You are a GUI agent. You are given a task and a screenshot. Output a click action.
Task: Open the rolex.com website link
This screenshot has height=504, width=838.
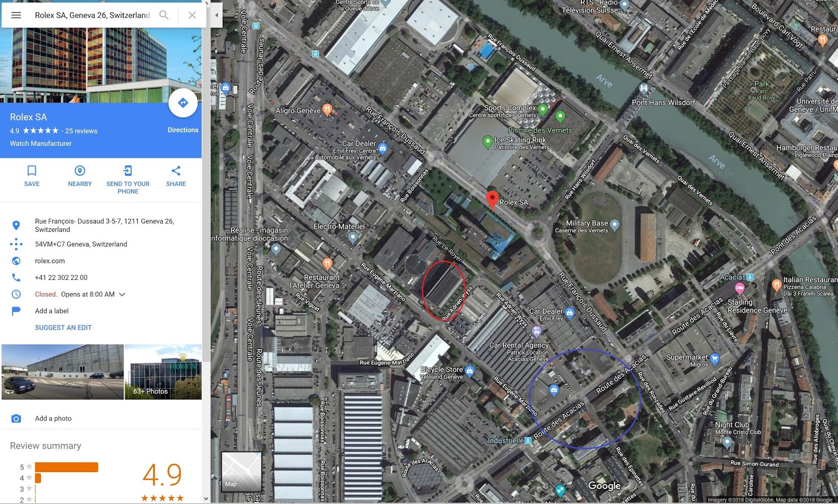[50, 261]
